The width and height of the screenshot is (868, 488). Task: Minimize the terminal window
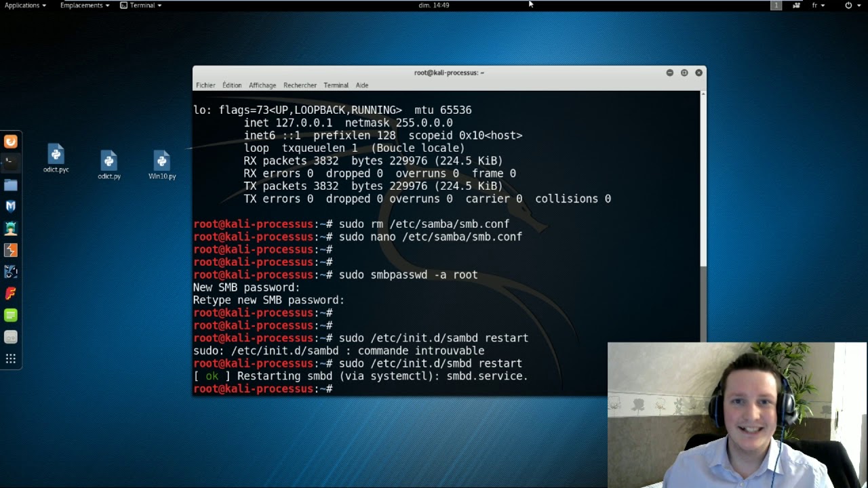point(669,73)
